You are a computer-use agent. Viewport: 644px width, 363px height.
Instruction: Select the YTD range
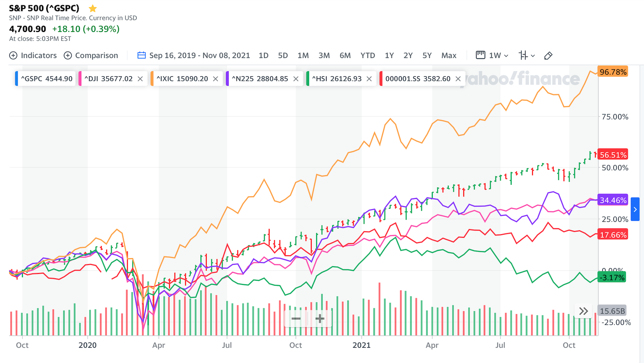click(x=368, y=56)
